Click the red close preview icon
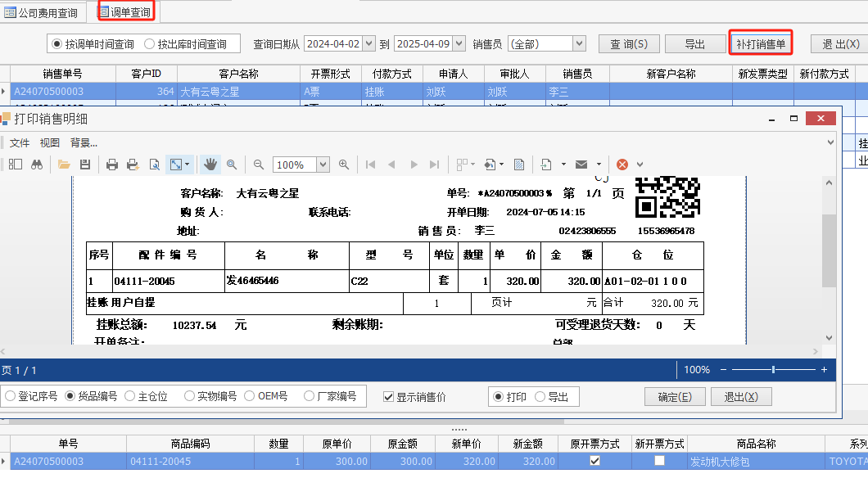This screenshot has width=868, height=478. point(622,165)
